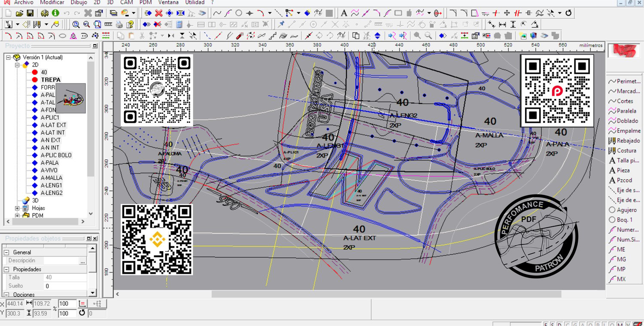This screenshot has height=326, width=644.
Task: Save with the floppy disk icon
Action: 30,13
